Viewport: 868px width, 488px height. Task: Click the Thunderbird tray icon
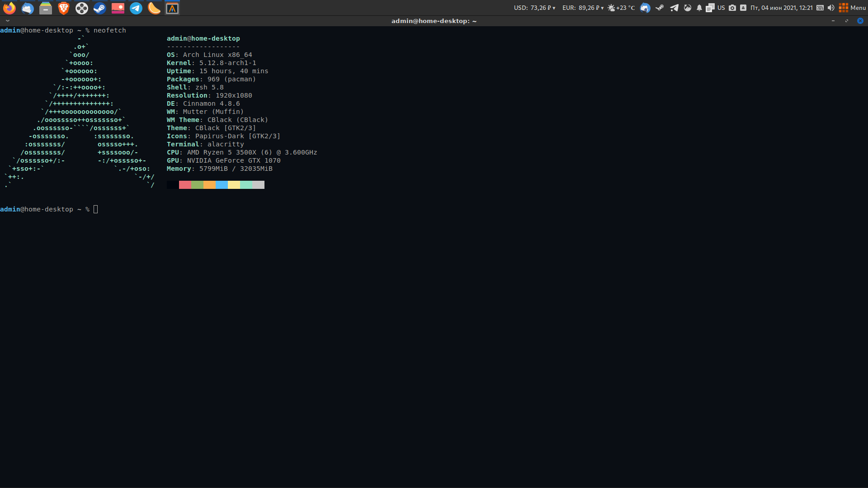[645, 8]
